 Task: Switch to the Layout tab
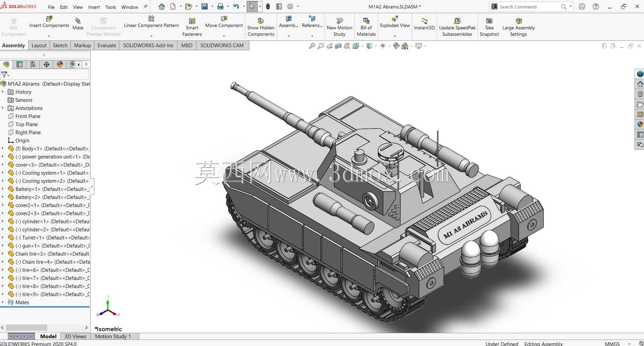pos(39,46)
